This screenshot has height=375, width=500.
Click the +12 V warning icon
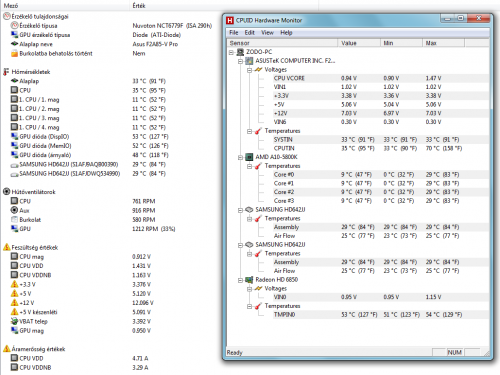click(x=14, y=303)
